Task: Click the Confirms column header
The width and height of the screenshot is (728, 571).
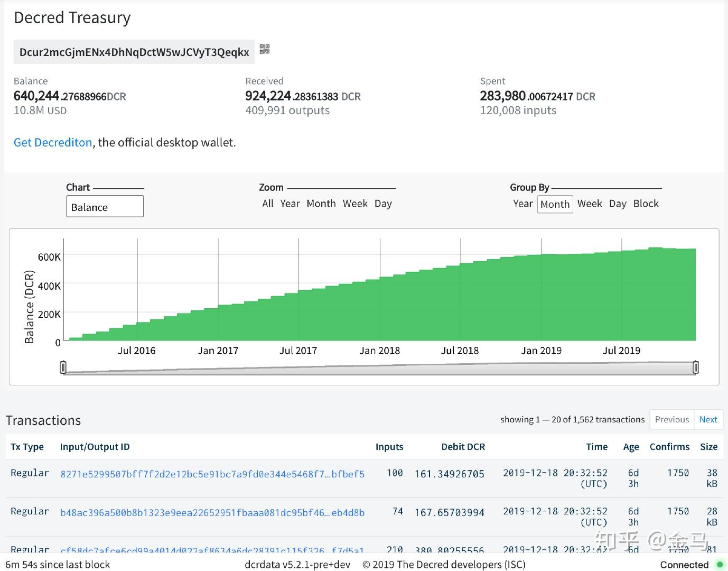Action: pos(669,447)
